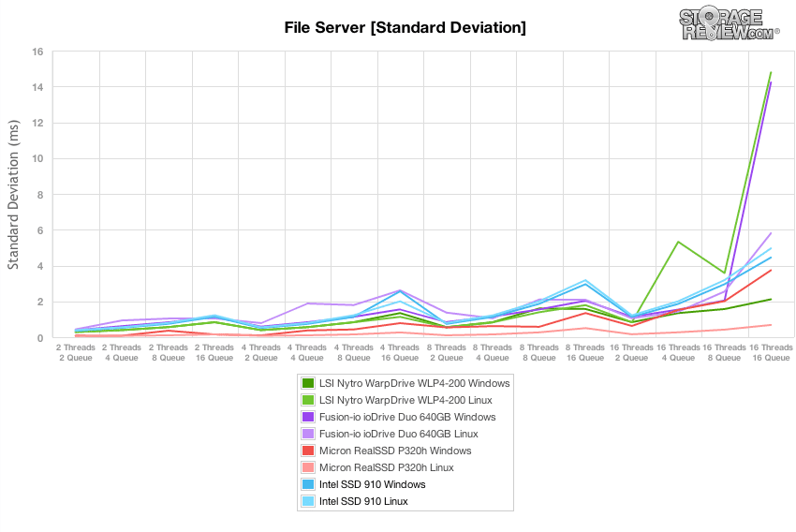This screenshot has width=796, height=532.
Task: Click y-axis value 0
Action: [x=40, y=337]
